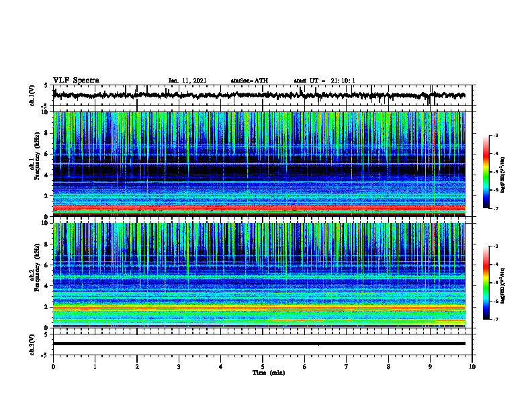Click the "7" tick on the time axis
The height and width of the screenshot is (411, 532).
click(347, 367)
